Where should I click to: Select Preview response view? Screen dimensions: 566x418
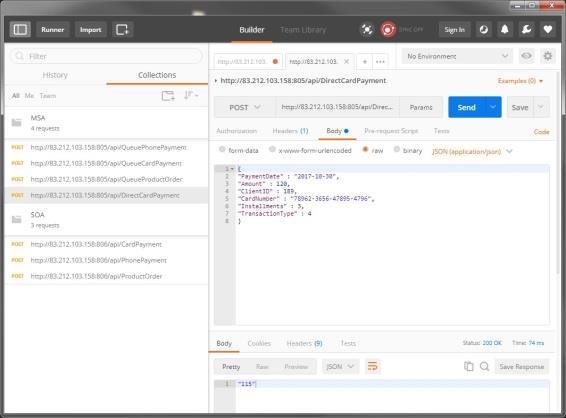coord(296,366)
